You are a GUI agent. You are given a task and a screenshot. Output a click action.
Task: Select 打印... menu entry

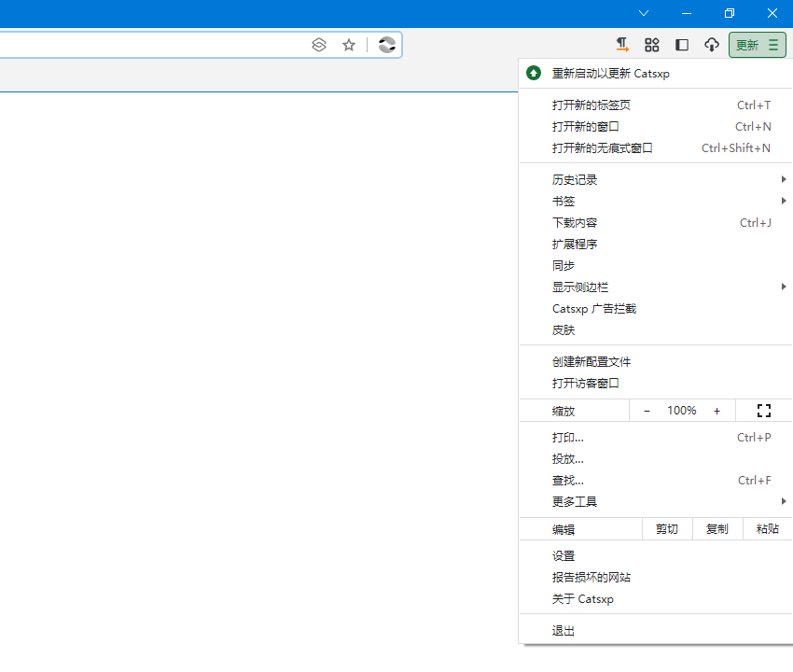coord(656,438)
